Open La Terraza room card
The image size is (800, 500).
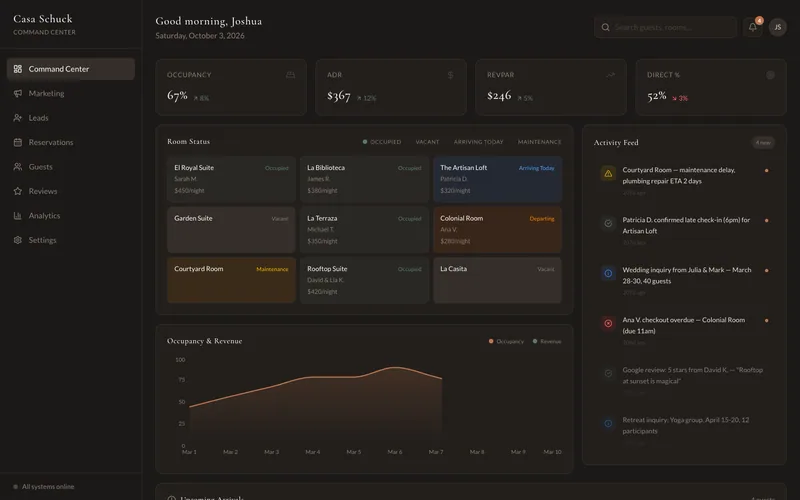(x=364, y=230)
